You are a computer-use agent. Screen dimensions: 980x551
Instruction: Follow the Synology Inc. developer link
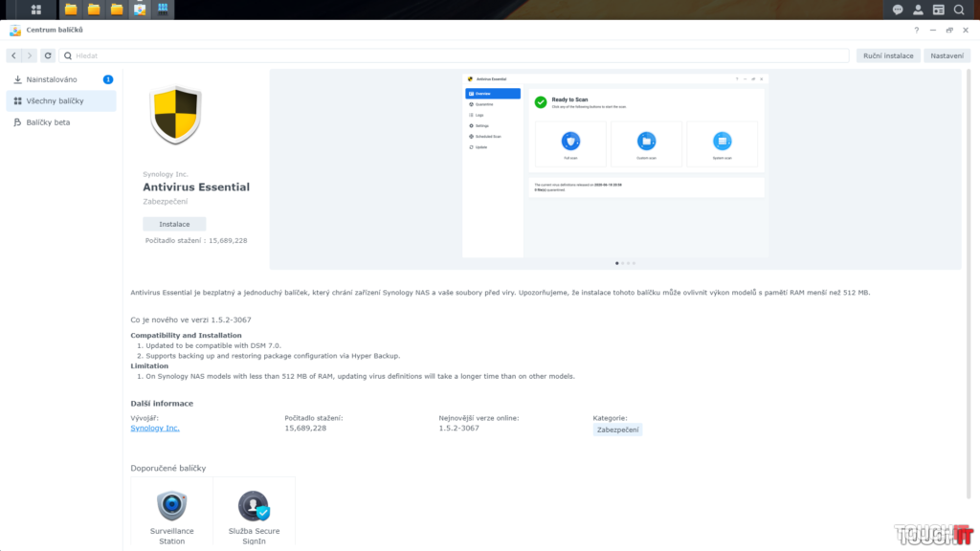point(155,428)
